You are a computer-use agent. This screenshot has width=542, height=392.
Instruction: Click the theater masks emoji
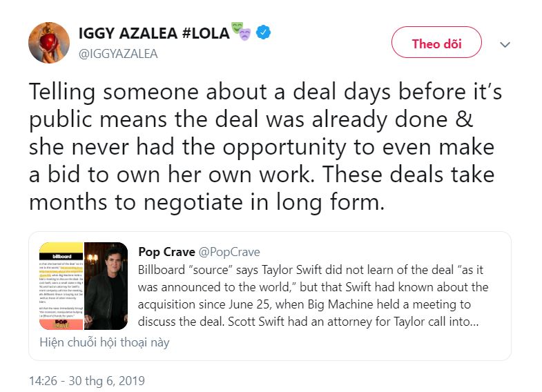[241, 31]
